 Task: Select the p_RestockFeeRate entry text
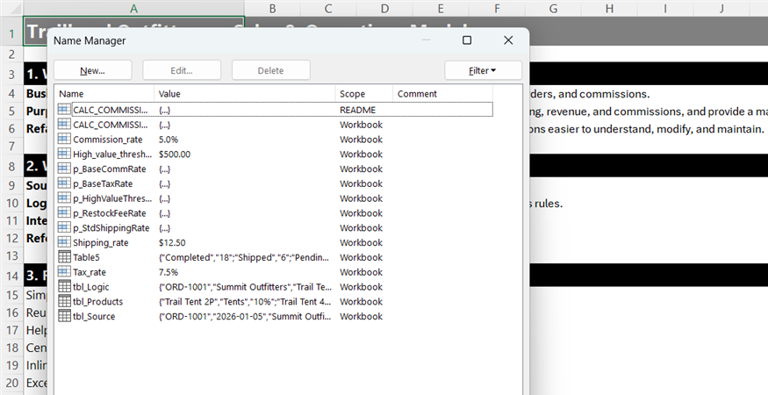[x=109, y=213]
